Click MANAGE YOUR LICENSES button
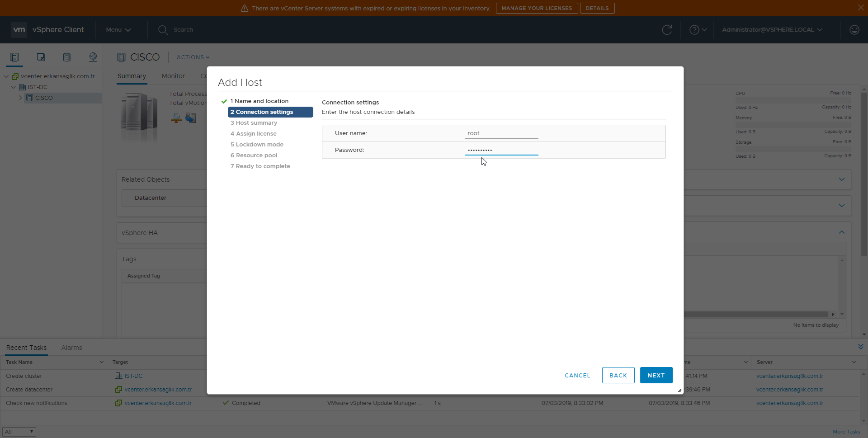This screenshot has width=868, height=438. click(537, 8)
